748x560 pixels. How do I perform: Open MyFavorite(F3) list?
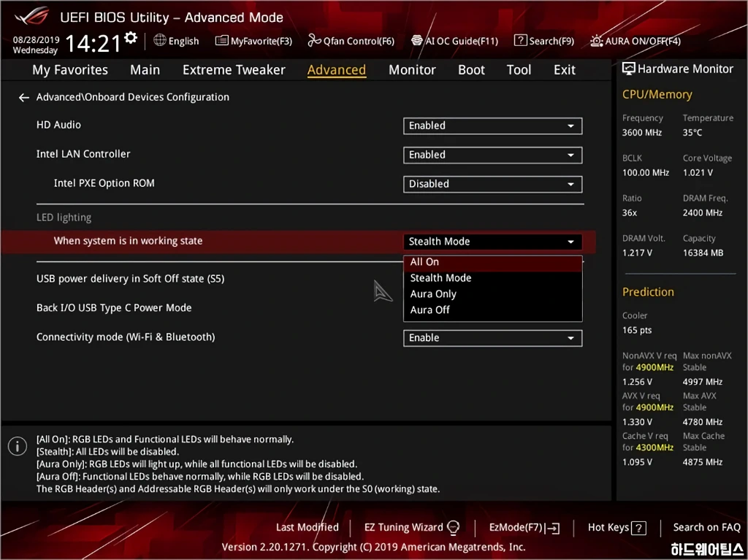(x=253, y=41)
